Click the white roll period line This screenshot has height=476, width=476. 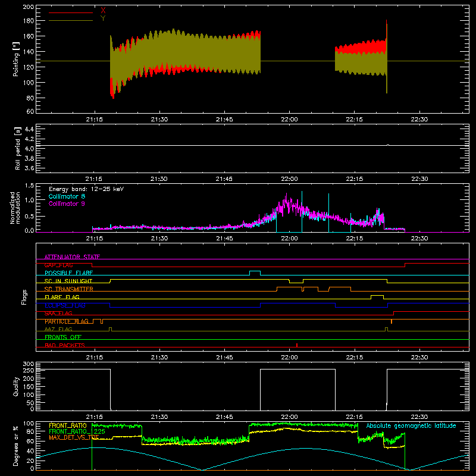252,145
